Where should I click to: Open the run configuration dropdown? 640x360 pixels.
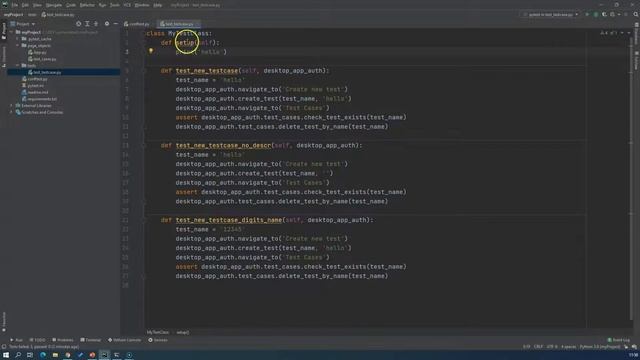click(x=551, y=15)
